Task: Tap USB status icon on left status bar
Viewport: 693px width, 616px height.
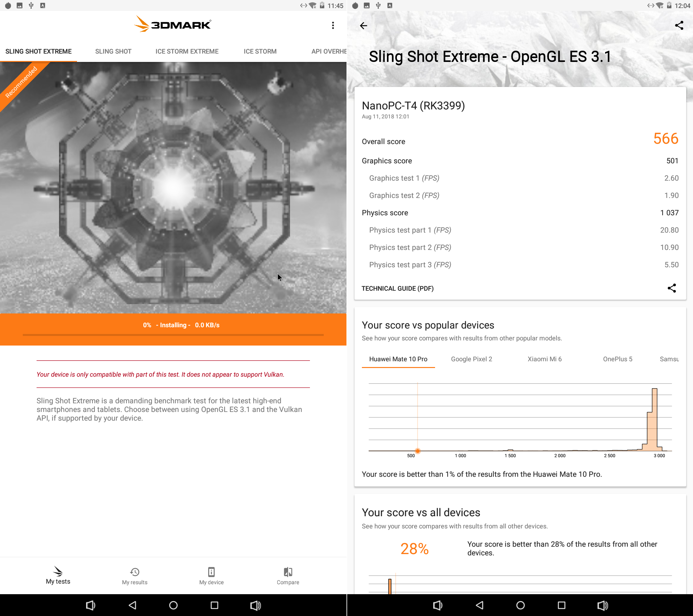Action: click(x=31, y=5)
